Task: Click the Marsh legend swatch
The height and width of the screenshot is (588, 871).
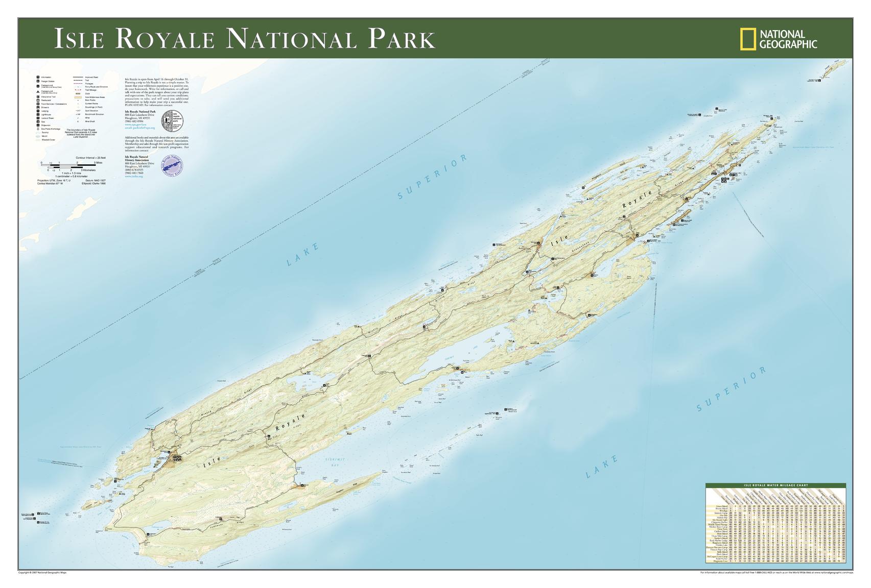Action: (x=38, y=136)
